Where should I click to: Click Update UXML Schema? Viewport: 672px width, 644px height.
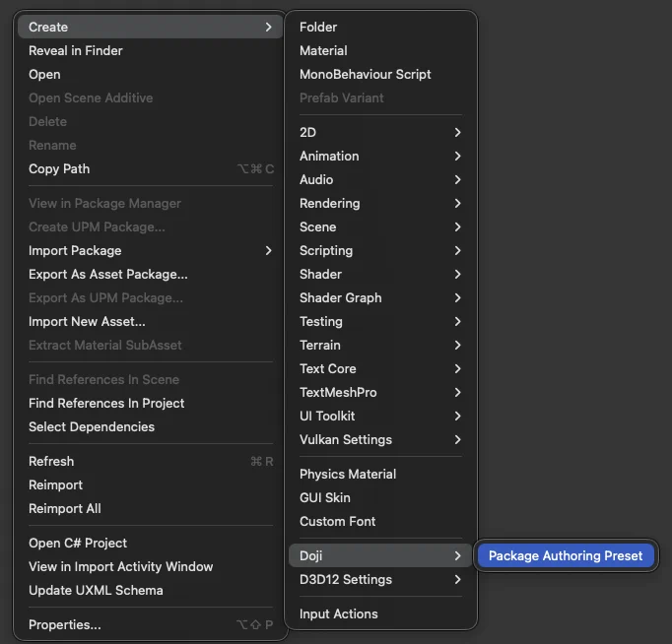click(x=150, y=590)
